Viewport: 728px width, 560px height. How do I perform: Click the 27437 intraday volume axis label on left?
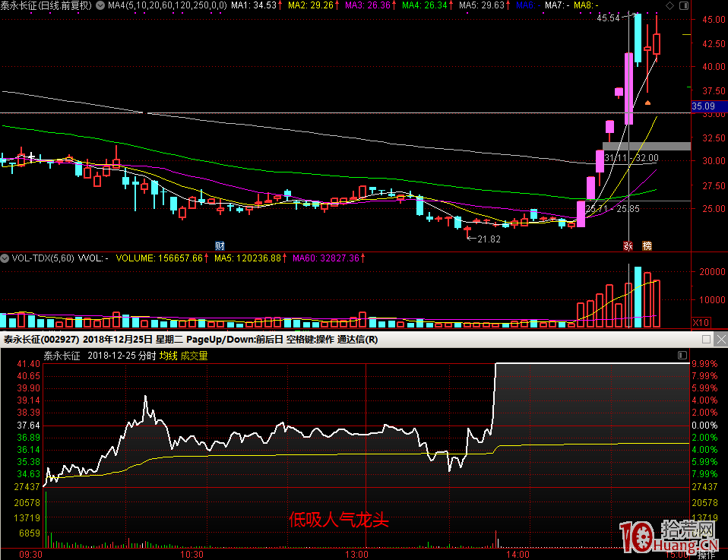(27, 487)
